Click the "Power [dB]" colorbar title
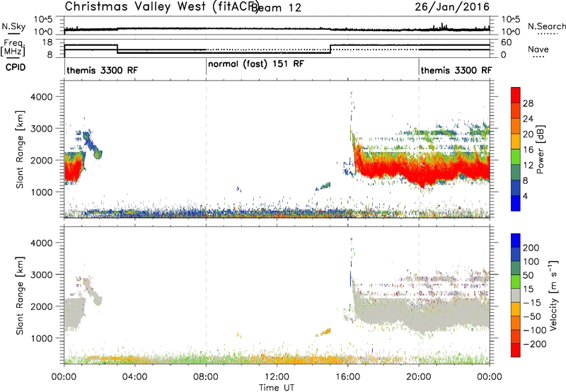This screenshot has height=392, width=566. tap(540, 149)
